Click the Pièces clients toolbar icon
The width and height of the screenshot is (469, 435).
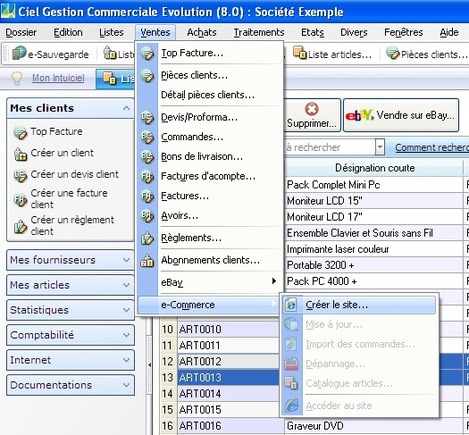click(x=393, y=53)
